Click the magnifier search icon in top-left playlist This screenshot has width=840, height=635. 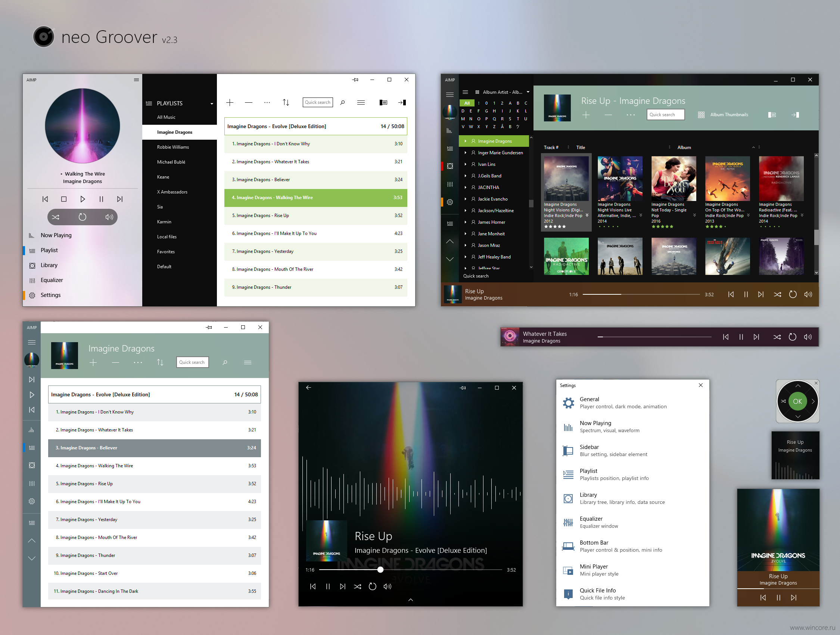coord(342,103)
